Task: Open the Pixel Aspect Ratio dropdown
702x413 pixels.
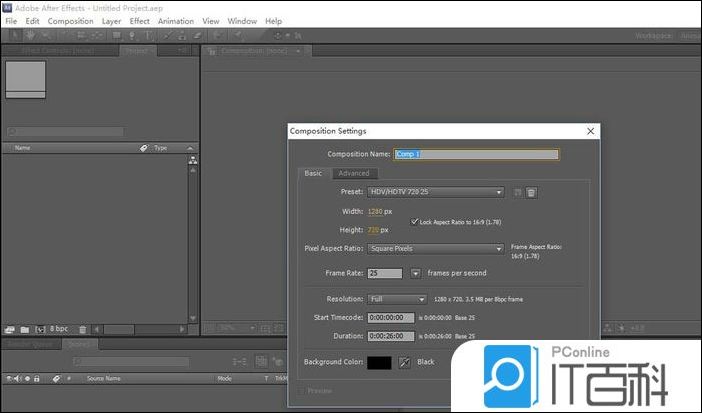Action: (x=434, y=249)
